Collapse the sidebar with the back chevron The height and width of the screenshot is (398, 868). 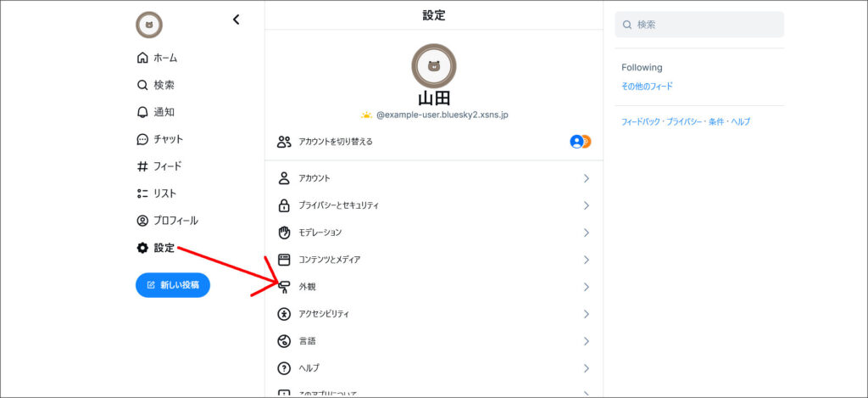pyautogui.click(x=236, y=20)
